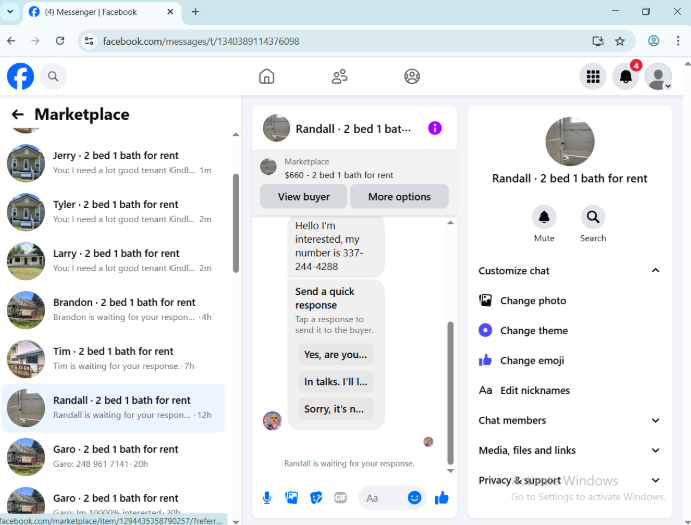Click View buyer button
Screen dimensions: 691x525
[x=304, y=197]
